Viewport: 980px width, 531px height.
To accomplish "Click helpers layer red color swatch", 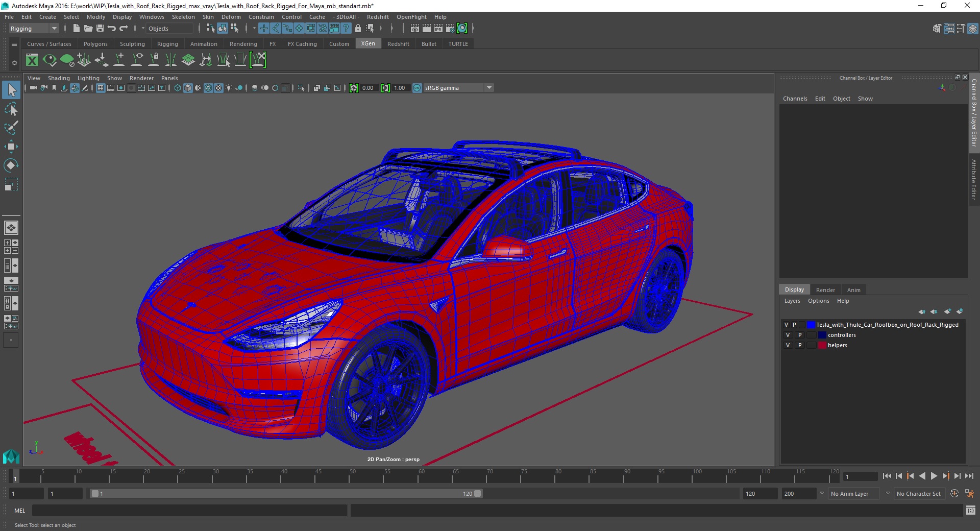I will tap(822, 346).
